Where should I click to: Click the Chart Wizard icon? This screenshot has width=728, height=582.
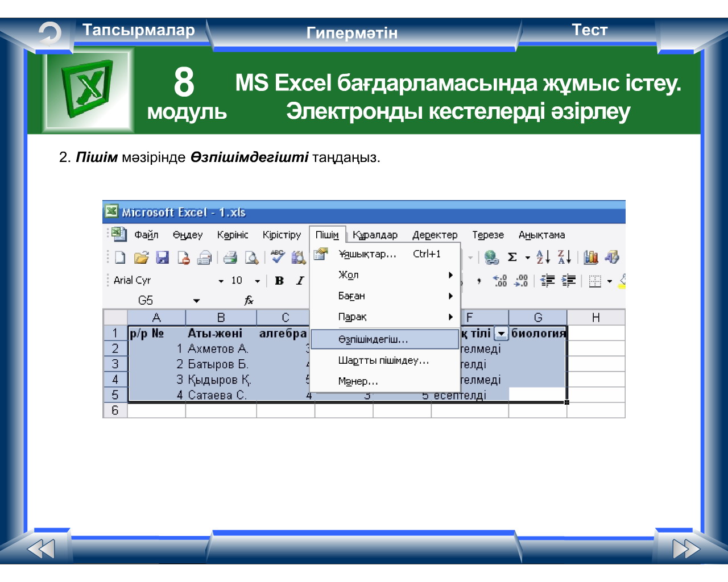[591, 257]
